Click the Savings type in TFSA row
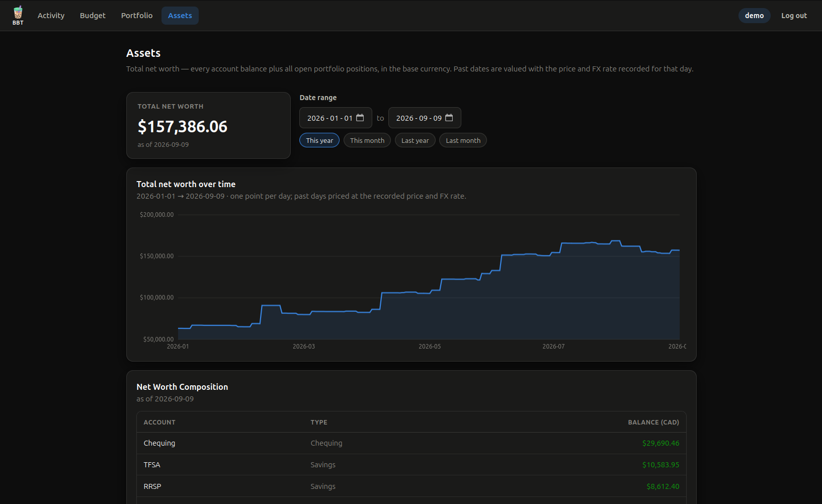This screenshot has width=822, height=504. pyautogui.click(x=323, y=465)
